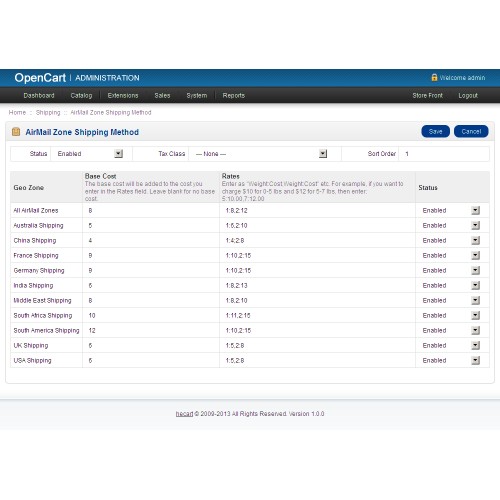The height and width of the screenshot is (500, 500).
Task: Open the Sales menu
Action: point(162,96)
